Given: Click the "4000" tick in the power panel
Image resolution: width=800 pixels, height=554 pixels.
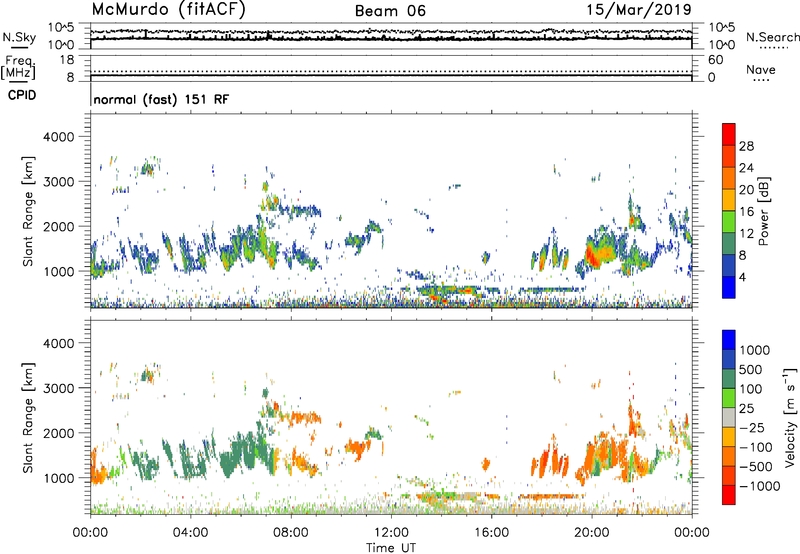Looking at the screenshot, I should (59, 137).
